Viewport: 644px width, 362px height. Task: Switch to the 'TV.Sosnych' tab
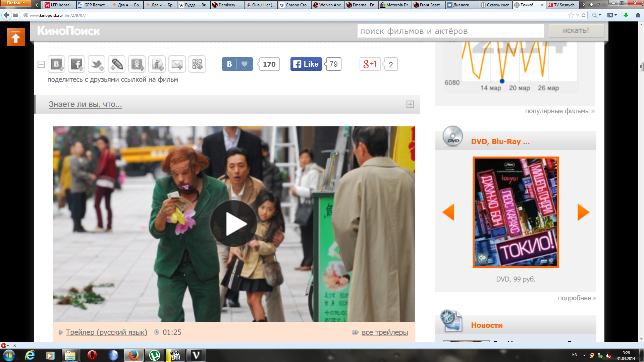coord(562,5)
